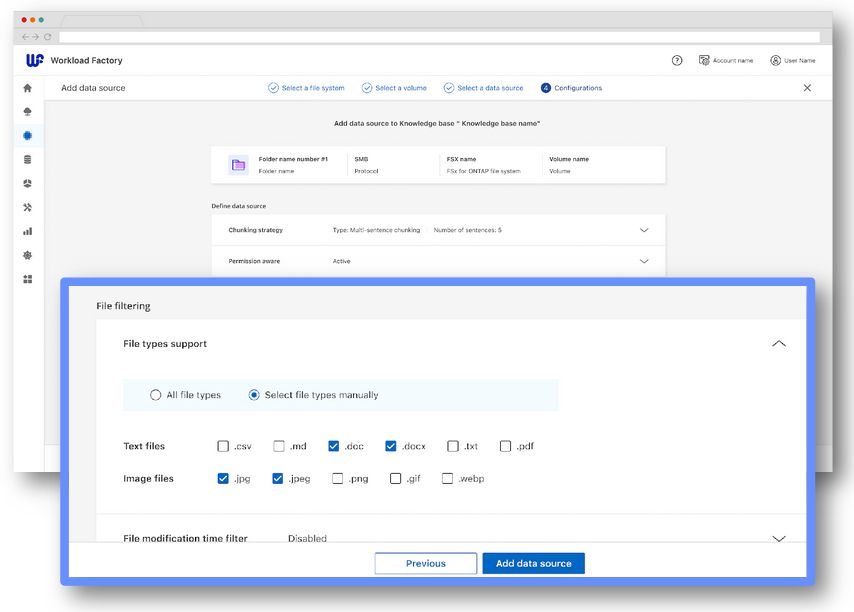Open the settings gear icon in the sidebar
854x612 pixels.
pyautogui.click(x=27, y=255)
